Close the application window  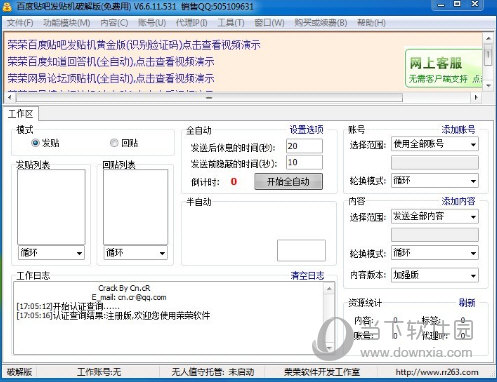tap(475, 4)
